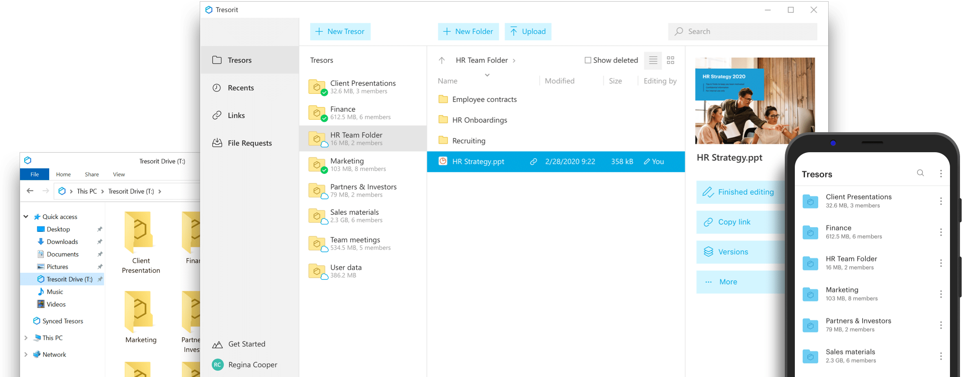Open the Share tab in Explorer window

pyautogui.click(x=92, y=174)
